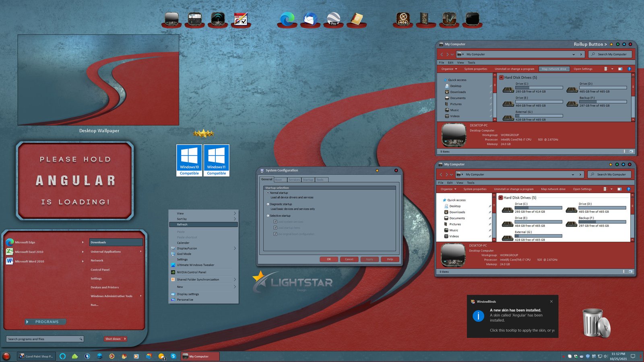The image size is (644, 362).
Task: Expand Microsoft Edge submenu arrow in Start menu
Action: click(83, 242)
